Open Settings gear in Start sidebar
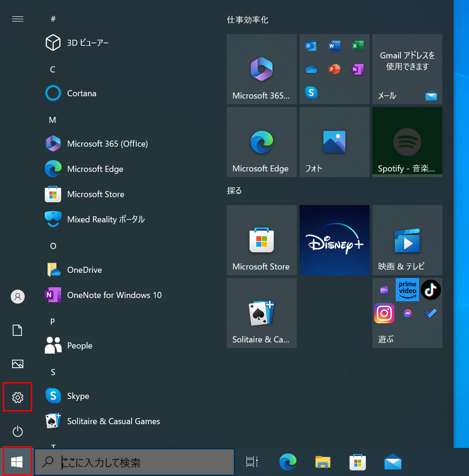This screenshot has height=476, width=469. click(18, 397)
